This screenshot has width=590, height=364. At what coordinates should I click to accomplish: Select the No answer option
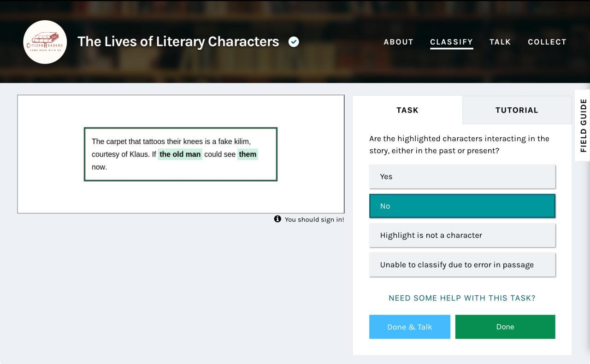click(x=462, y=206)
